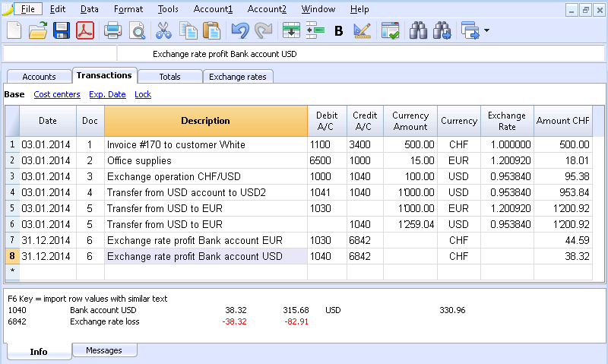Open the Format menu

(128, 9)
